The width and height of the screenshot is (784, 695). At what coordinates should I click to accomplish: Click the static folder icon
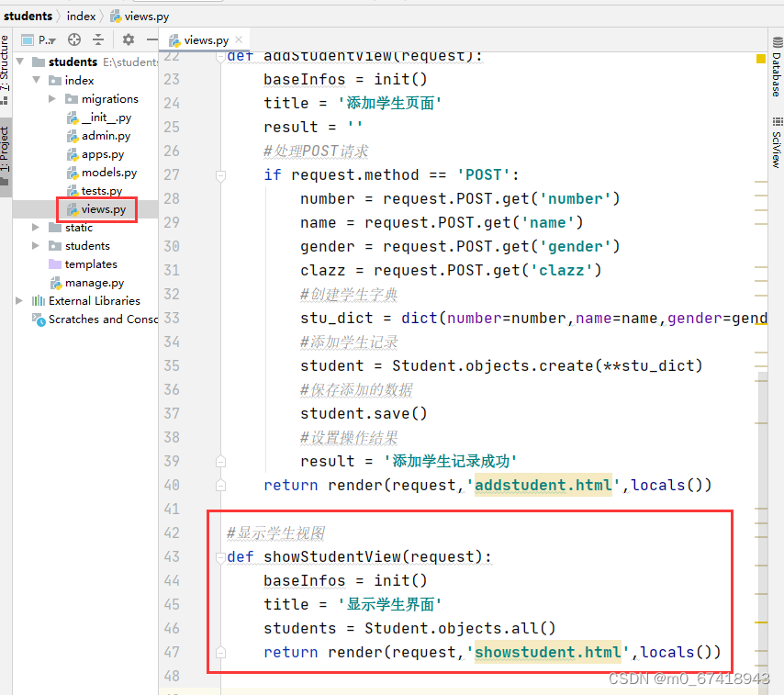click(55, 228)
